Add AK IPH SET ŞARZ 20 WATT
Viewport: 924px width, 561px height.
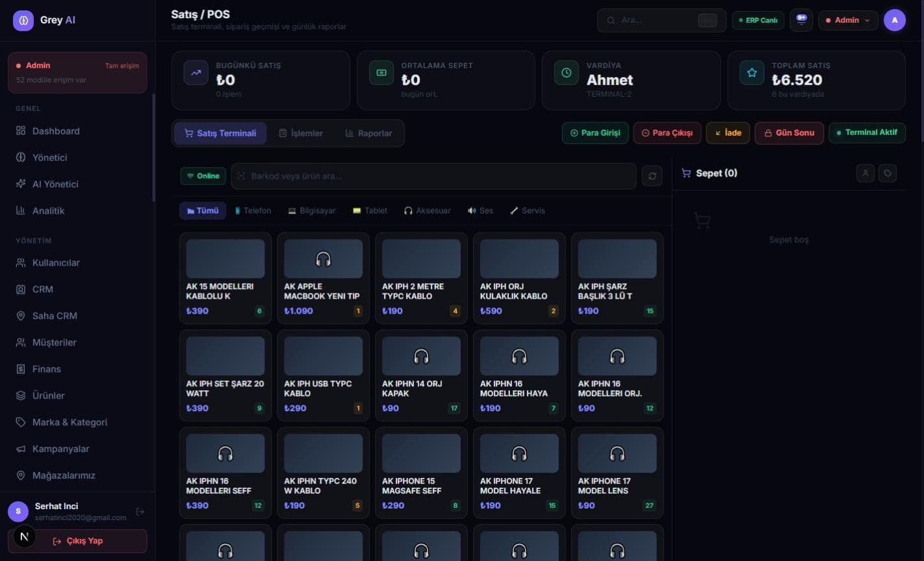point(225,375)
